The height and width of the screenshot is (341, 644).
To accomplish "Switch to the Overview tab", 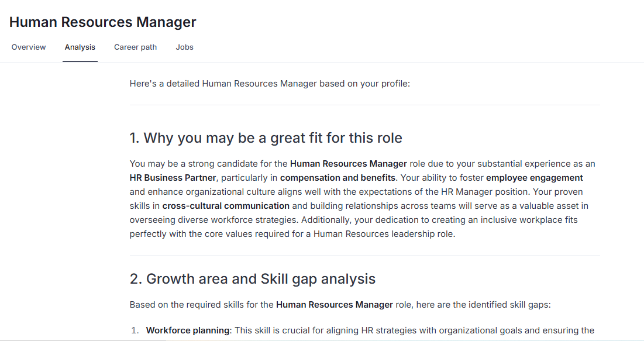I will 29,47.
